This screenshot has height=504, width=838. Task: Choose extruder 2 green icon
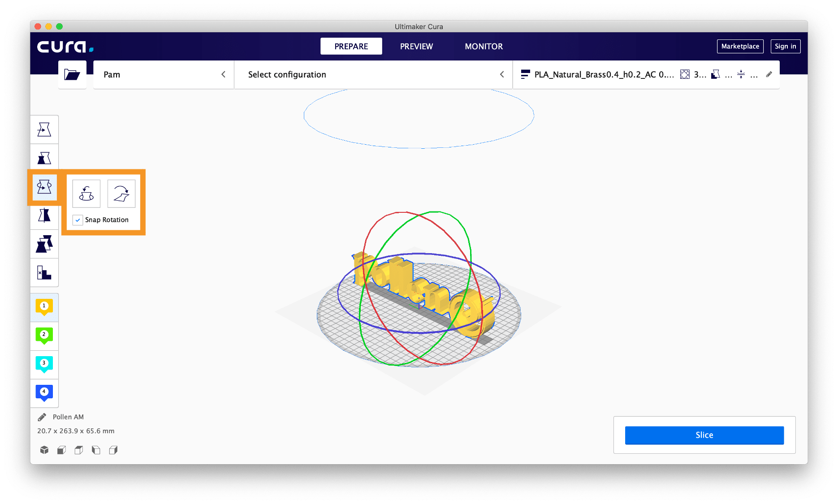coord(44,336)
